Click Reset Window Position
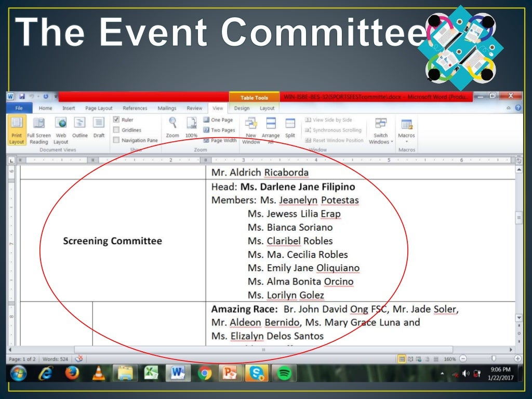This screenshot has height=399, width=532. (x=334, y=140)
